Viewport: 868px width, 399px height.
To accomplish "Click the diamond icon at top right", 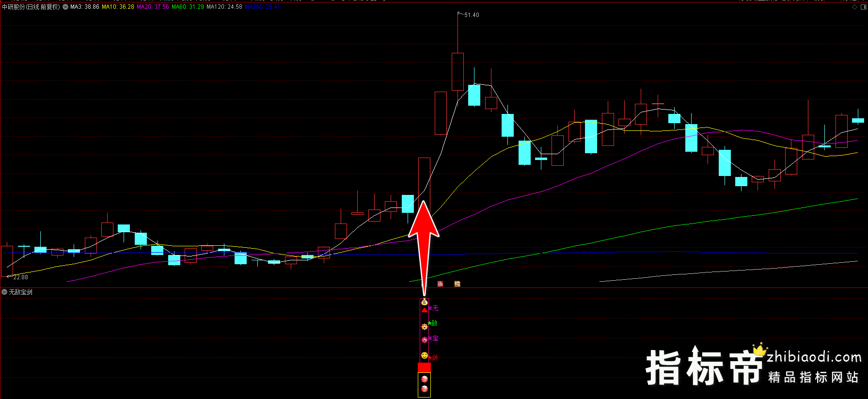I will click(x=855, y=7).
